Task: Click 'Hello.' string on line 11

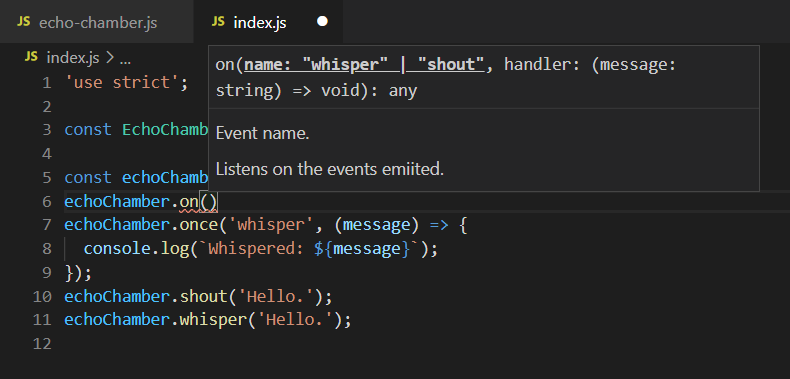Action: [x=296, y=320]
